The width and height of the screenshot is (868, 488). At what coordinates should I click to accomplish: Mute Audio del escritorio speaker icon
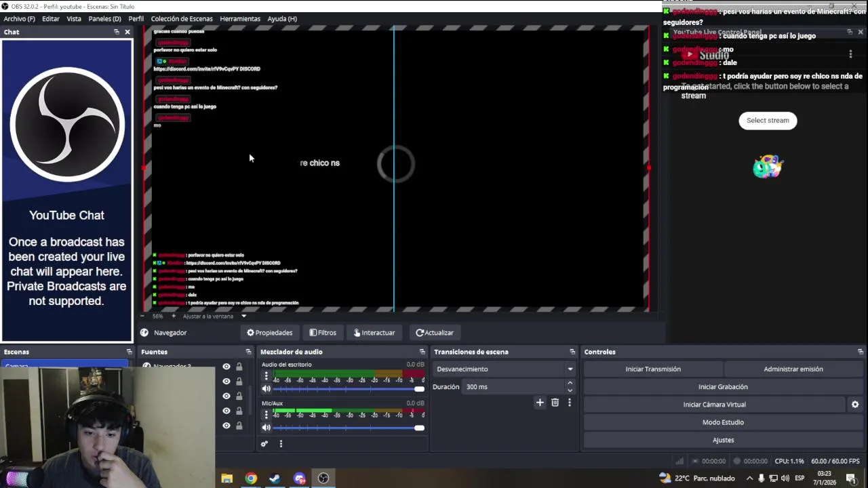point(267,389)
